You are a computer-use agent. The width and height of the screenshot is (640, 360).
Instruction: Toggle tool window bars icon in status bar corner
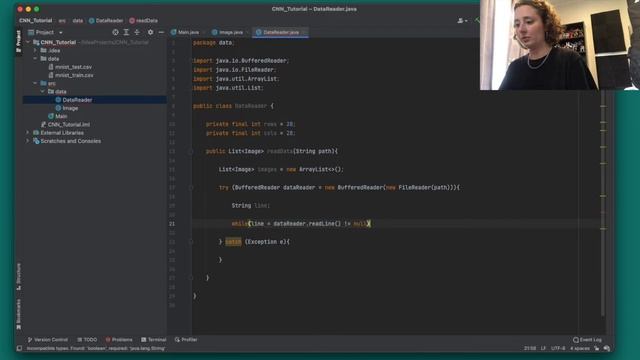pos(19,348)
